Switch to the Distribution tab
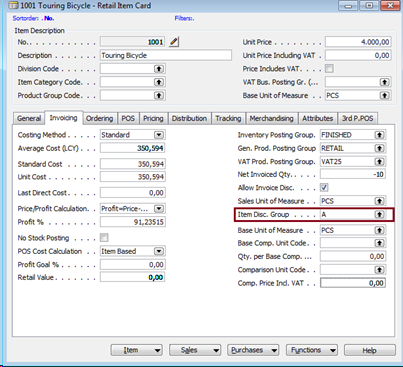 click(x=189, y=118)
